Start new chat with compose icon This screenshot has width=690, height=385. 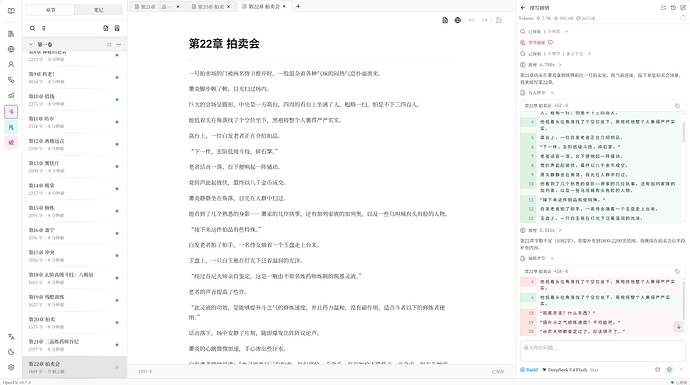click(683, 7)
